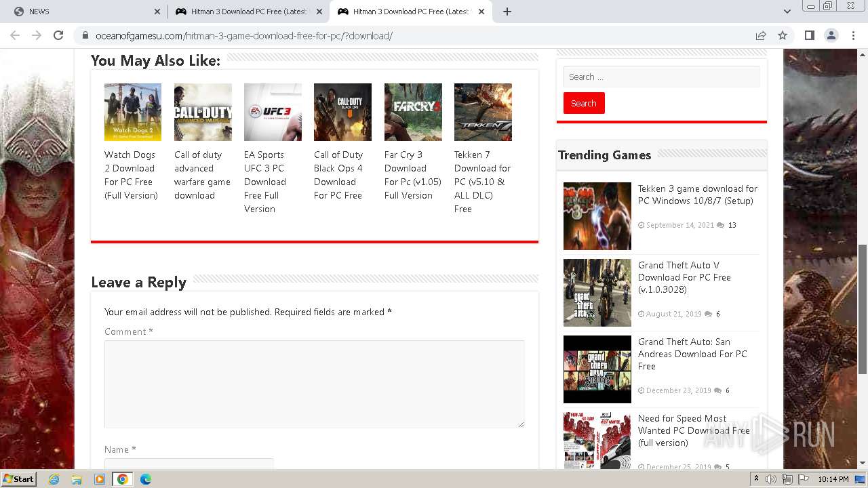Click GTA San Andreas trending thumbnail
The image size is (868, 488).
(597, 369)
